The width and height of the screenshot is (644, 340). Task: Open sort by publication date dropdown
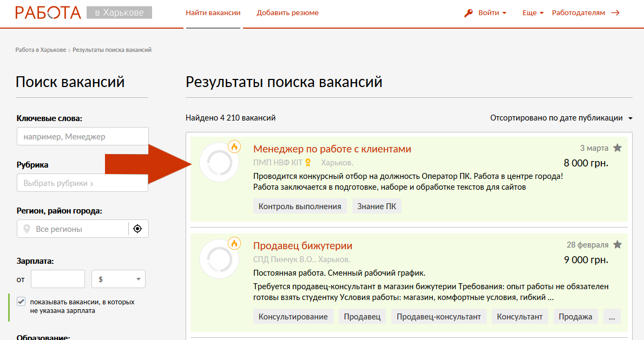coord(561,118)
